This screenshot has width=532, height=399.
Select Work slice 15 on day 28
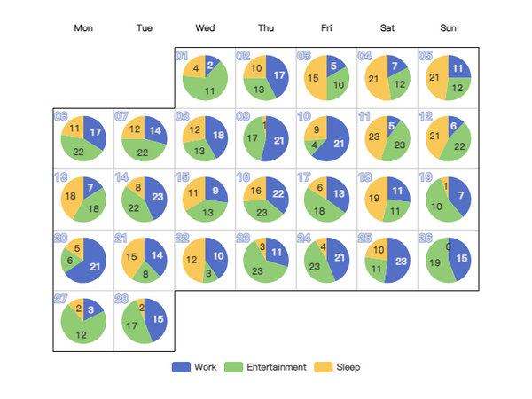pos(158,319)
